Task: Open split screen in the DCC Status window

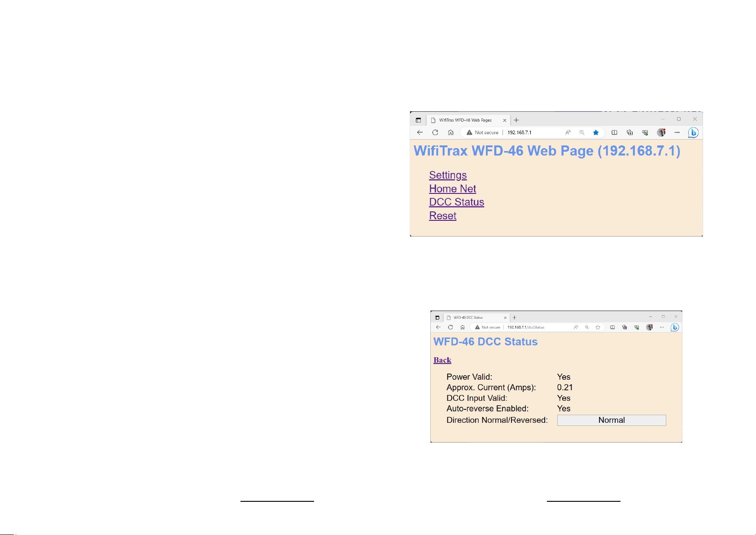Action: [612, 327]
